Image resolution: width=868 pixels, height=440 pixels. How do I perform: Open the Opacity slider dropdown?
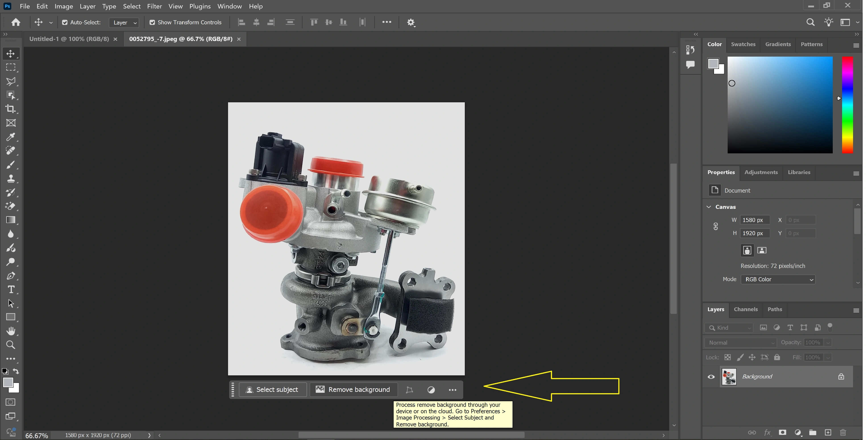click(x=828, y=343)
